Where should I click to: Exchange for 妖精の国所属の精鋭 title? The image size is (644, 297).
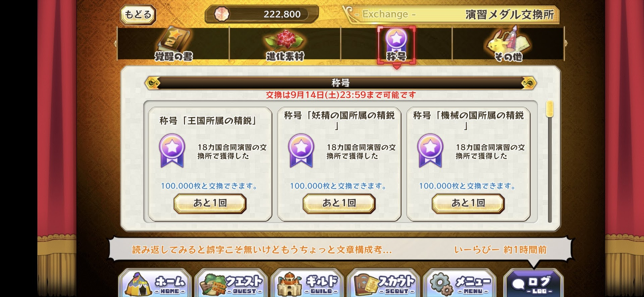click(339, 203)
